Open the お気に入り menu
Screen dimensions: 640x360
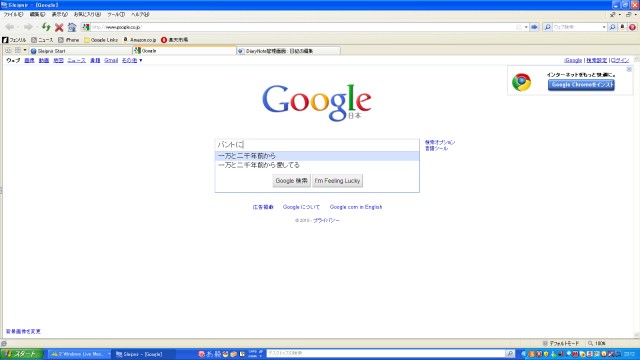tap(87, 14)
